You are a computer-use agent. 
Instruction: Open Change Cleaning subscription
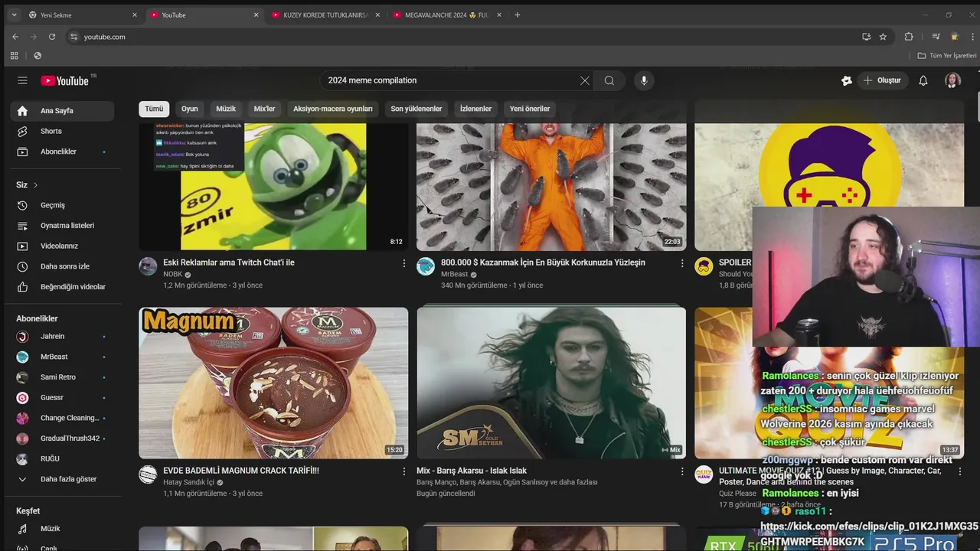pos(62,418)
